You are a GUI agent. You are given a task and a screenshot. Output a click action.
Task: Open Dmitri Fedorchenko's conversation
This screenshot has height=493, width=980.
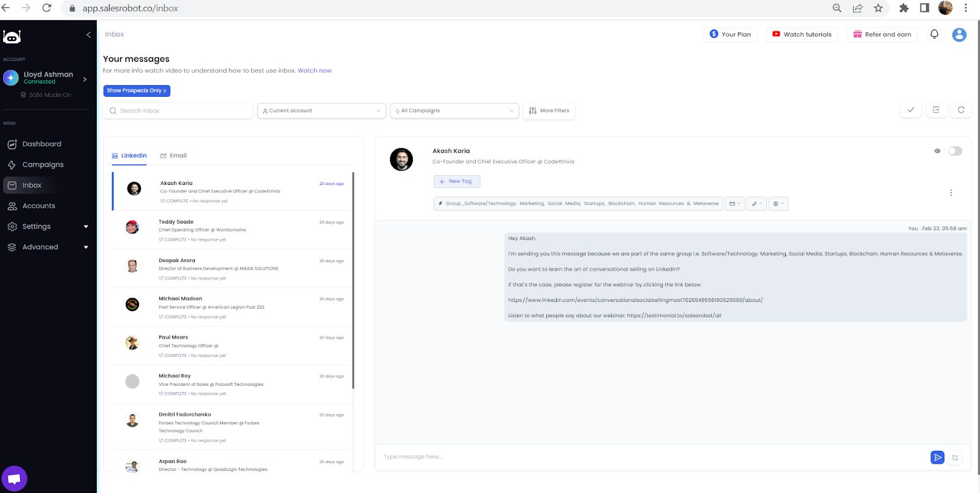tap(233, 427)
